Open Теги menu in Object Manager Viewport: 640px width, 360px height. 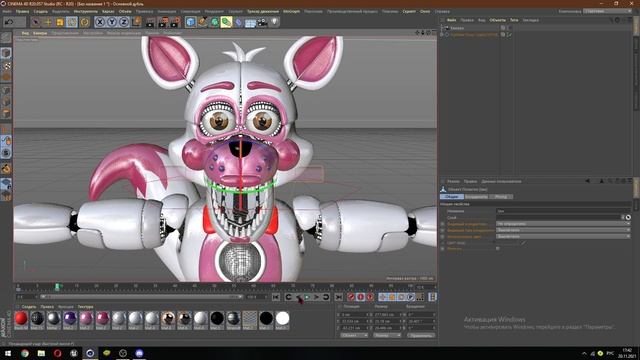point(514,20)
